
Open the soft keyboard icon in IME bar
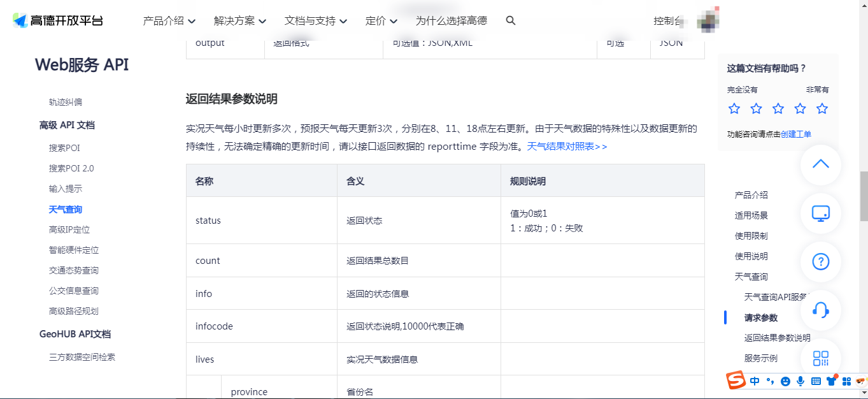pyautogui.click(x=816, y=381)
